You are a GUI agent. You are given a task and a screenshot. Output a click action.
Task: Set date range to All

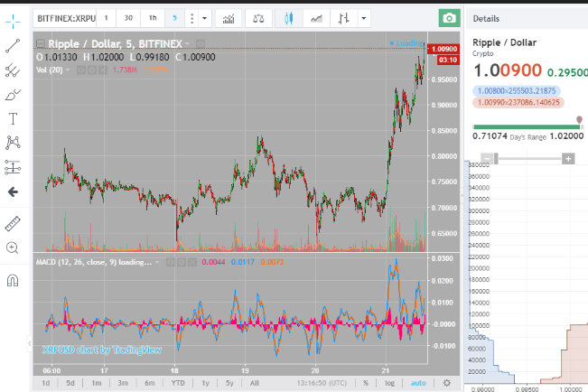[255, 383]
